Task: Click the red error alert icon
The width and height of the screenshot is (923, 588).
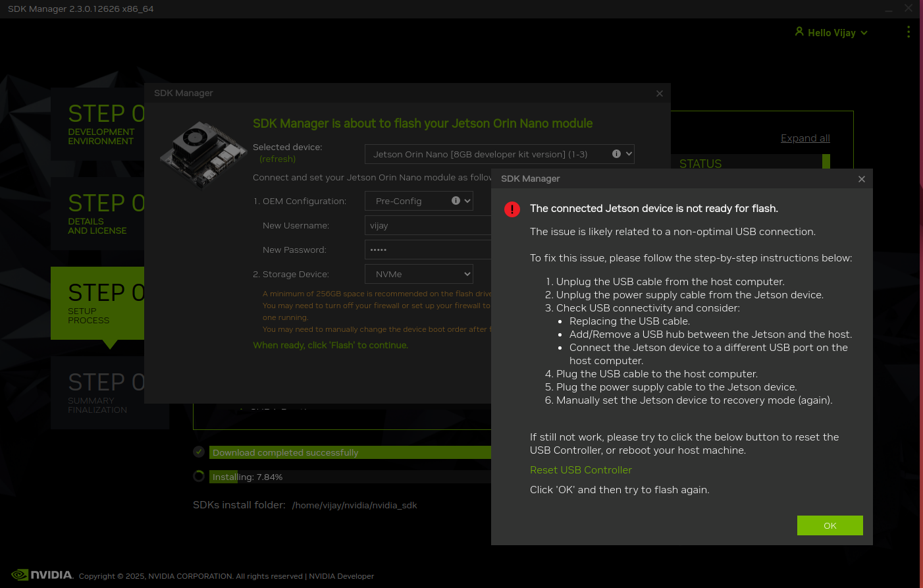Action: pos(512,209)
